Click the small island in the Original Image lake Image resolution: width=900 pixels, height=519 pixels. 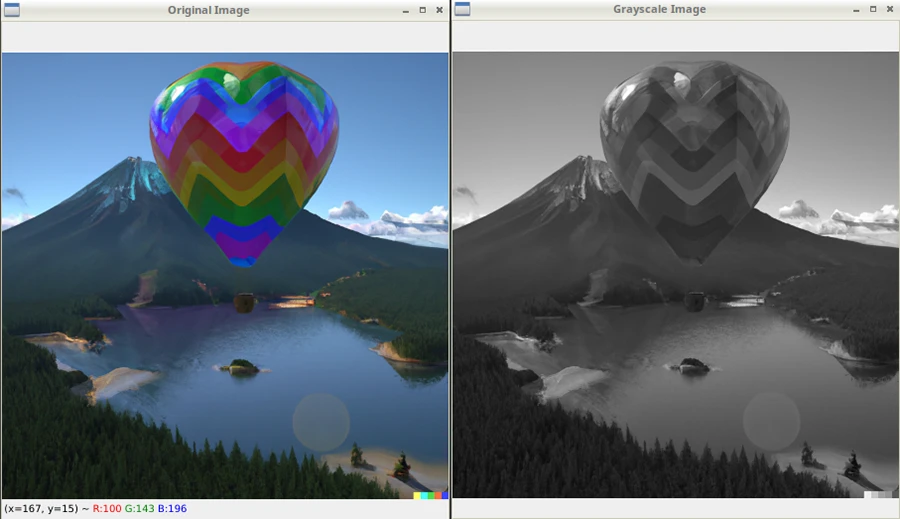(x=241, y=366)
